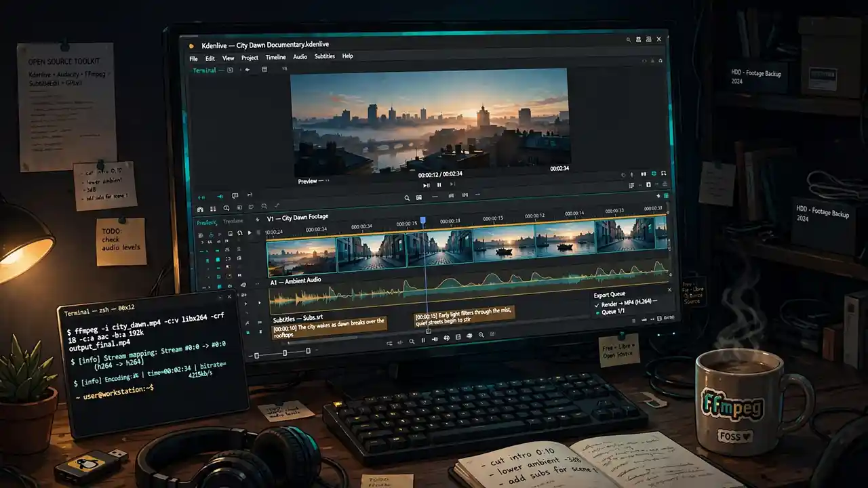The image size is (868, 488).
Task: Click the '00:00:12 / 00:02:34' timecode display
Action: pyautogui.click(x=440, y=174)
